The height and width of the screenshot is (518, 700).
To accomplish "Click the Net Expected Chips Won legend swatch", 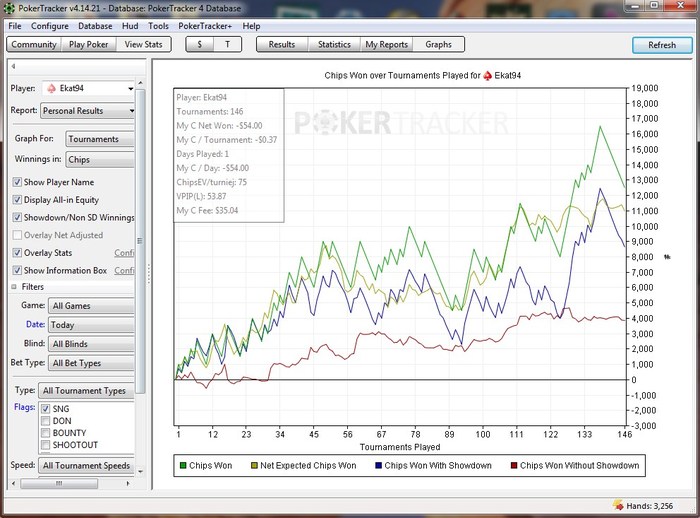I will tap(254, 465).
